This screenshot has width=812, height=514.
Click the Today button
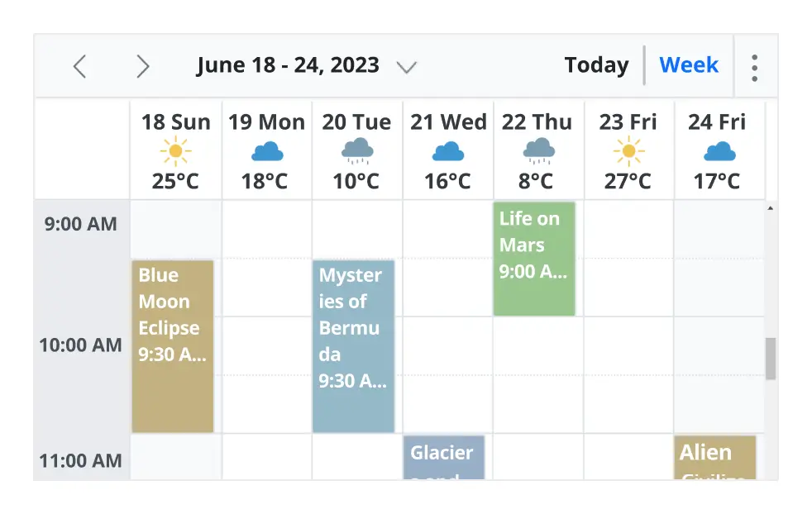pos(596,64)
